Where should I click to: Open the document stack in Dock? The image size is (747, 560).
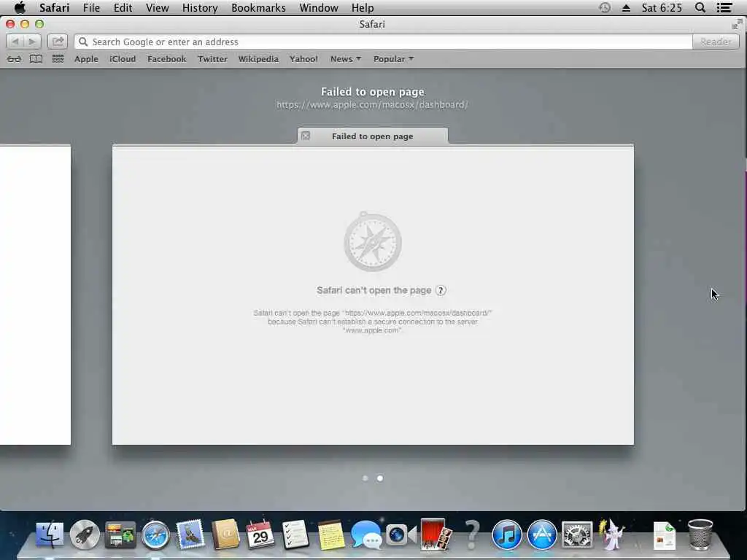[x=665, y=535]
